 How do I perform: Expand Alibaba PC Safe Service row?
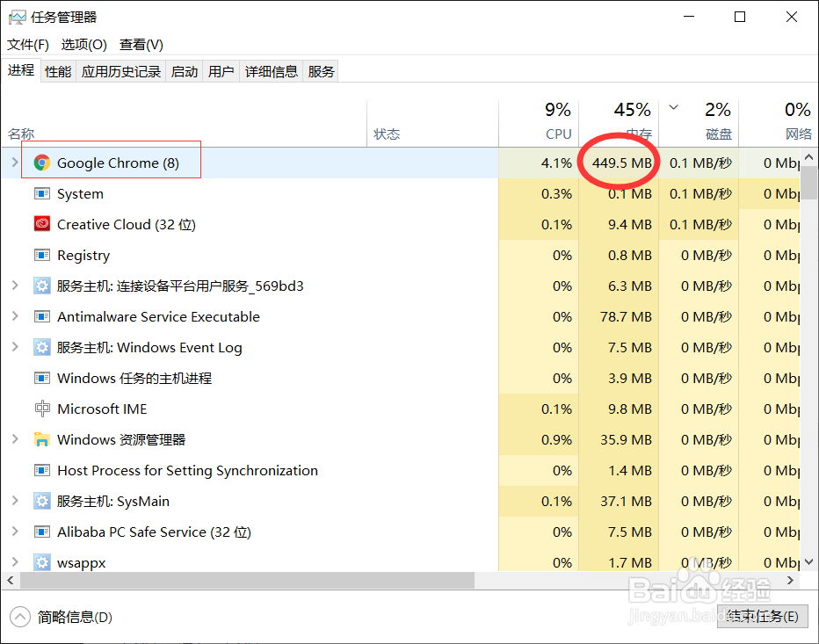click(15, 532)
